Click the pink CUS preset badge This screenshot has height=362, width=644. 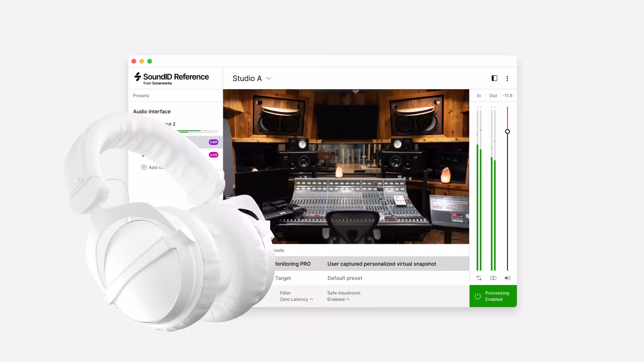pos(213,155)
